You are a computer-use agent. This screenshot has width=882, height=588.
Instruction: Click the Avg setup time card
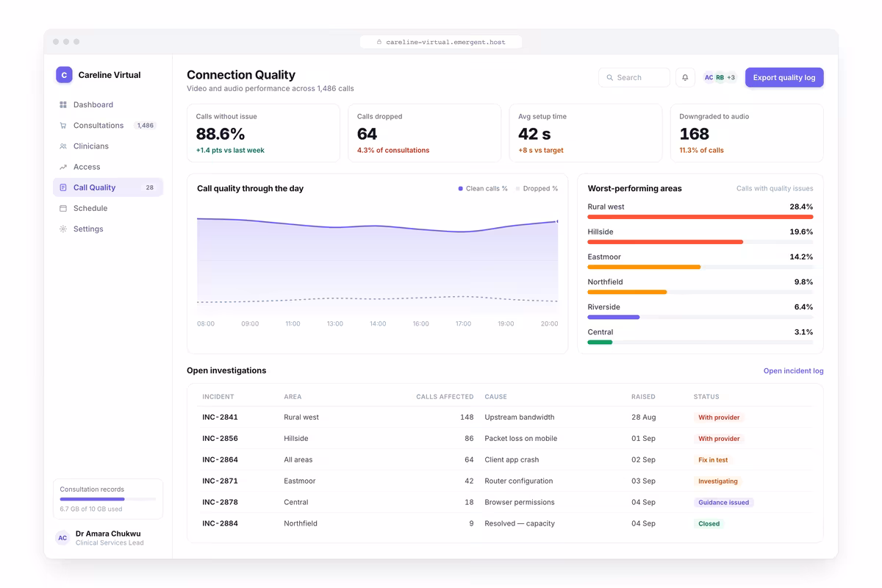click(x=586, y=133)
